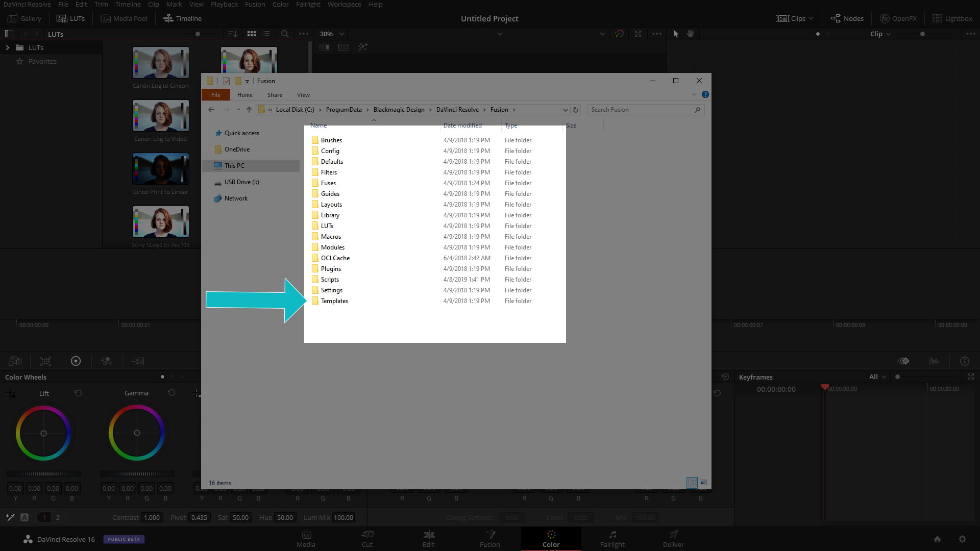Open the Lightbox view

952,18
